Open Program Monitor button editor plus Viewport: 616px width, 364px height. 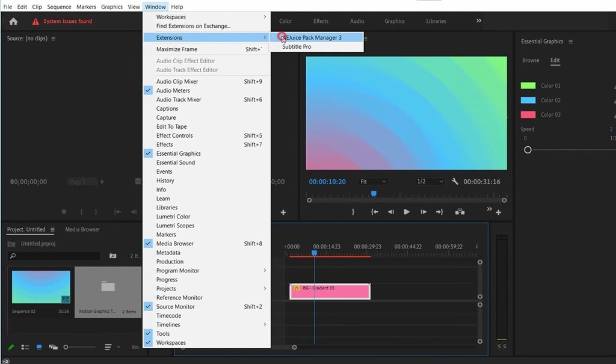point(498,212)
